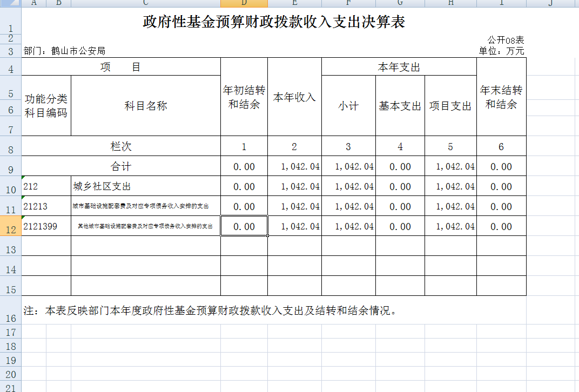Select 基本支出 value in the 21213 row
Viewport: 579px width, 392px height.
(x=400, y=206)
